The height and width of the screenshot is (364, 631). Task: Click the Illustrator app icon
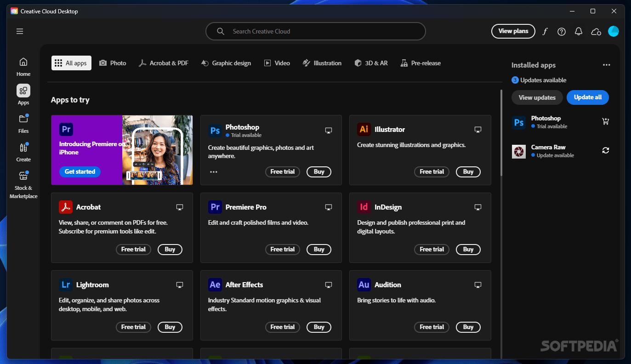tap(364, 129)
